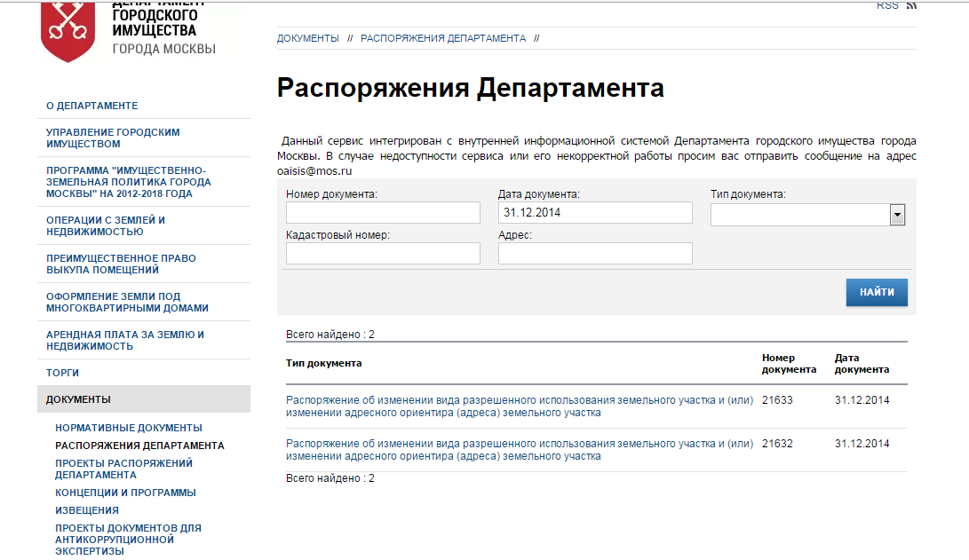The height and width of the screenshot is (560, 969).
Task: Select НОРМАТИВНЫЕ ДОКУМЕНТЫ submenu item
Action: click(x=129, y=428)
